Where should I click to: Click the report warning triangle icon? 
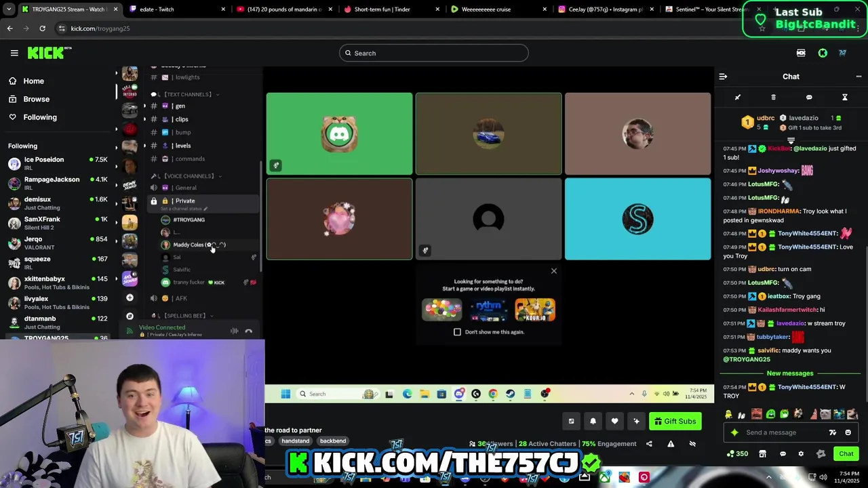click(x=671, y=444)
